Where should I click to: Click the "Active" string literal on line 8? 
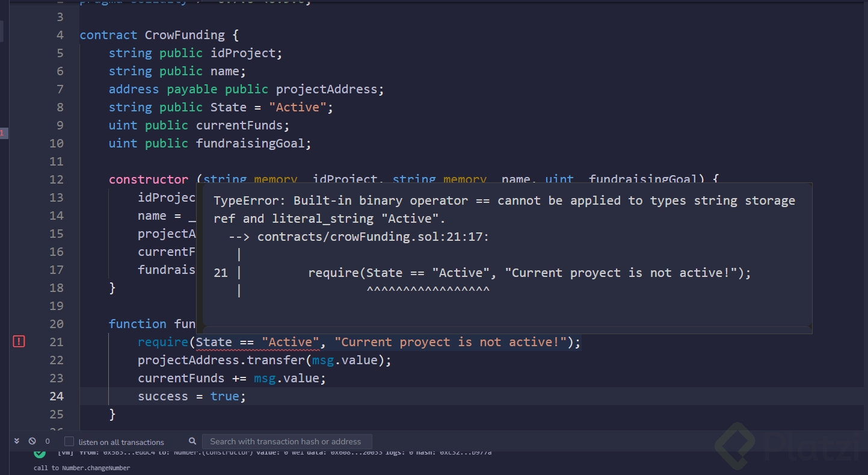pyautogui.click(x=297, y=107)
